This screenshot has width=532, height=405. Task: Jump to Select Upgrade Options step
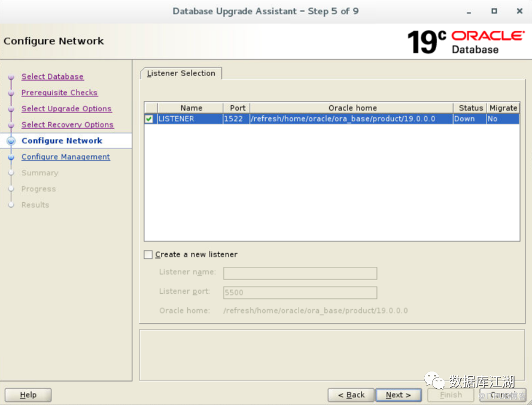pos(66,108)
